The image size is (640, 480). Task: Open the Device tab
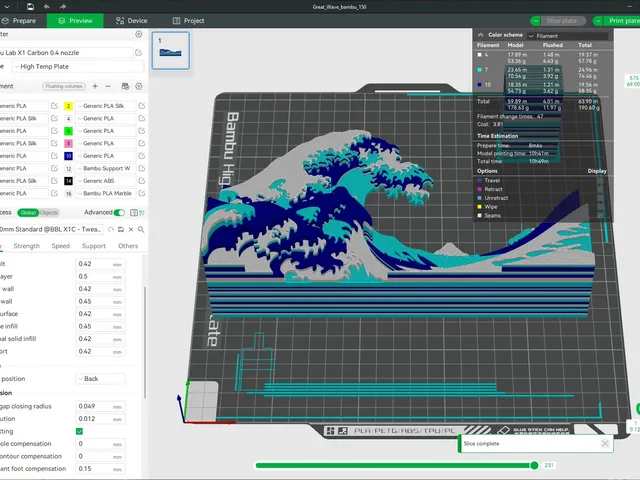(x=131, y=21)
